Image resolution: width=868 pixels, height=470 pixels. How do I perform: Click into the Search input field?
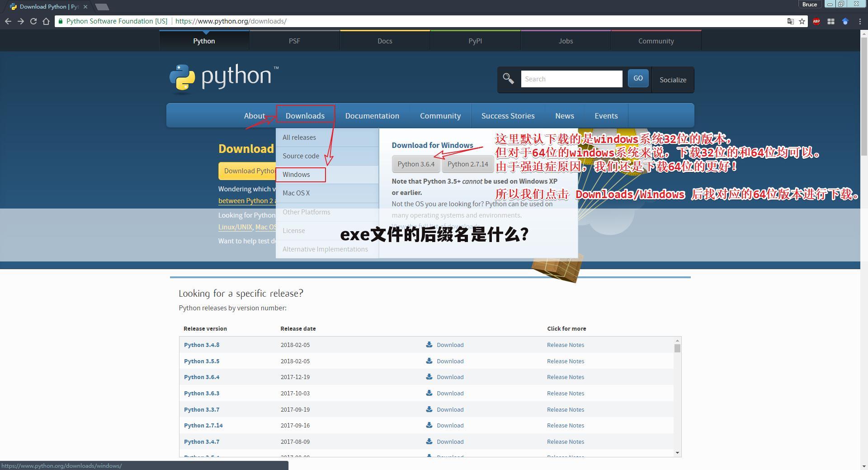[x=571, y=79]
